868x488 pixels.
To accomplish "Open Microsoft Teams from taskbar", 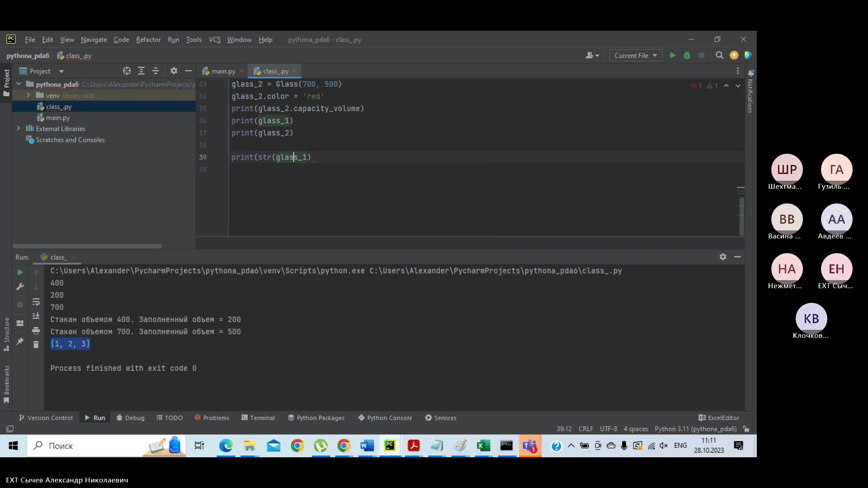I will [530, 446].
